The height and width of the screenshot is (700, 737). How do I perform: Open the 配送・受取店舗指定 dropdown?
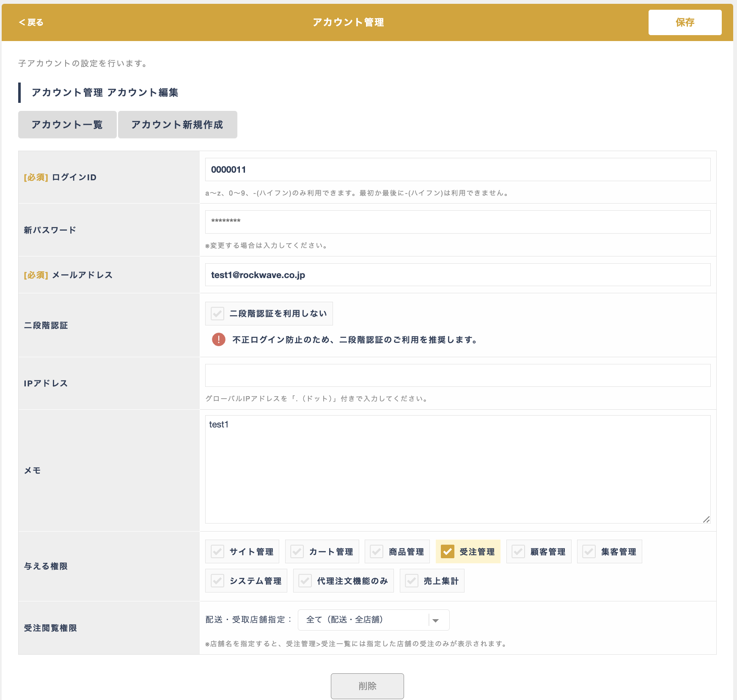coord(373,620)
